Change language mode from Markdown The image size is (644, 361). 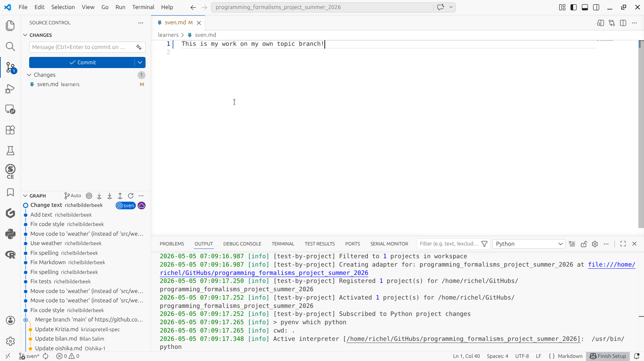click(570, 356)
